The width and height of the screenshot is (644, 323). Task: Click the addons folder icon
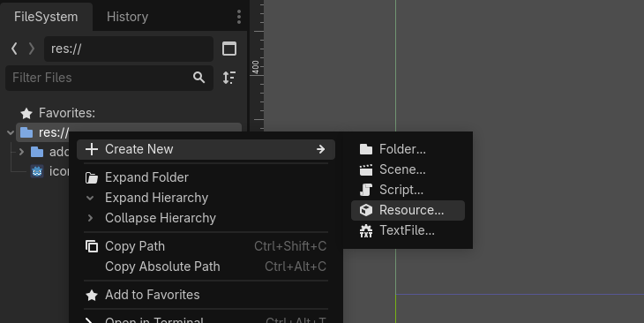[x=37, y=152]
